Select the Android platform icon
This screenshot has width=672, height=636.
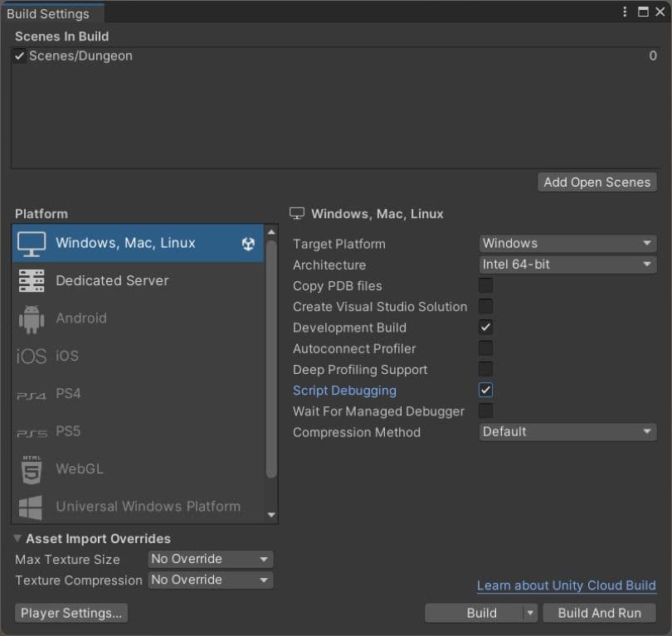[x=30, y=318]
